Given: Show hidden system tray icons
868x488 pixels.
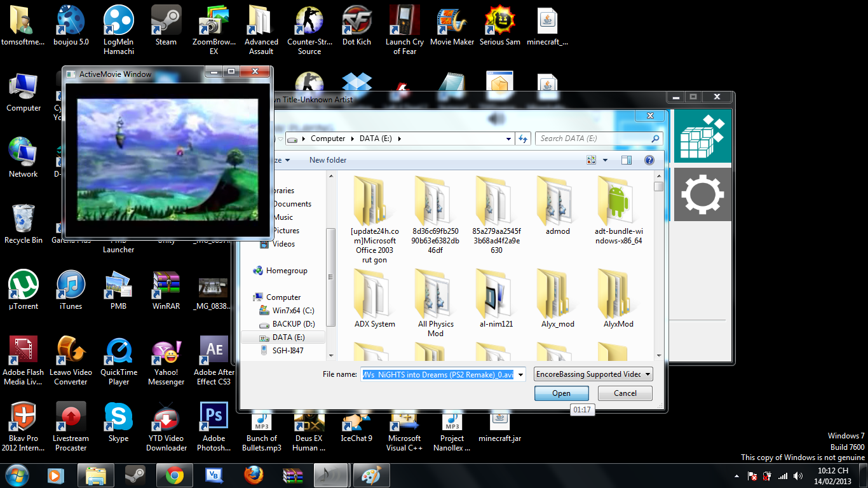Looking at the screenshot, I should (736, 475).
